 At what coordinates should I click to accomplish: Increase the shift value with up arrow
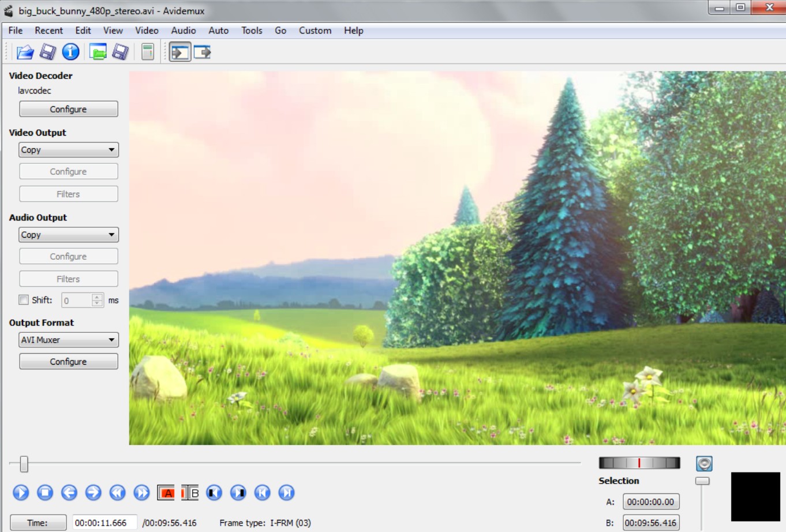[97, 297]
